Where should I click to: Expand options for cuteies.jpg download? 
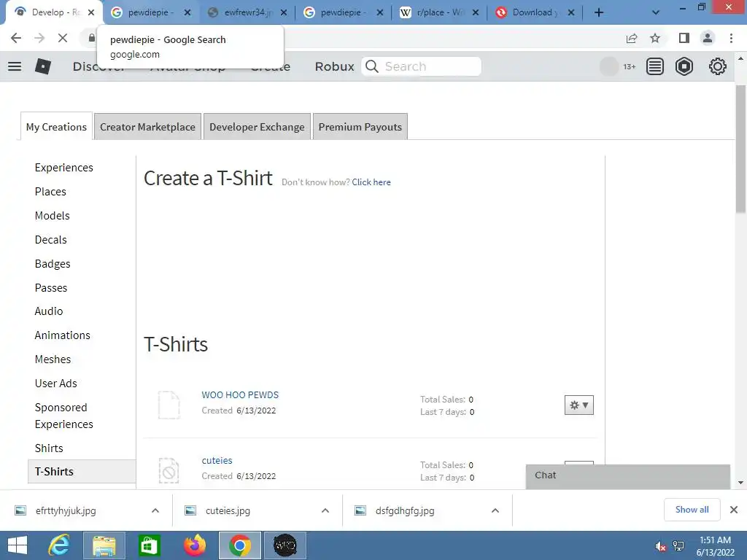325,510
